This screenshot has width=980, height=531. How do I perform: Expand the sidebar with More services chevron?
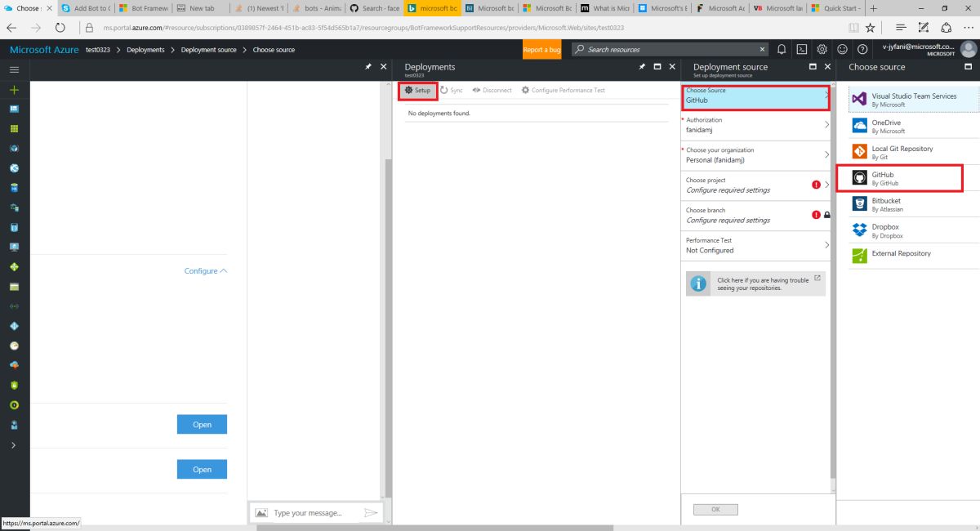13,445
